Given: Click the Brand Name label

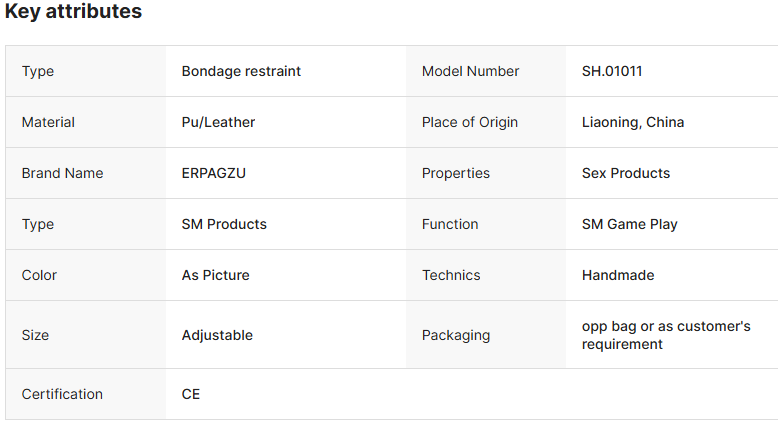Looking at the screenshot, I should [62, 173].
